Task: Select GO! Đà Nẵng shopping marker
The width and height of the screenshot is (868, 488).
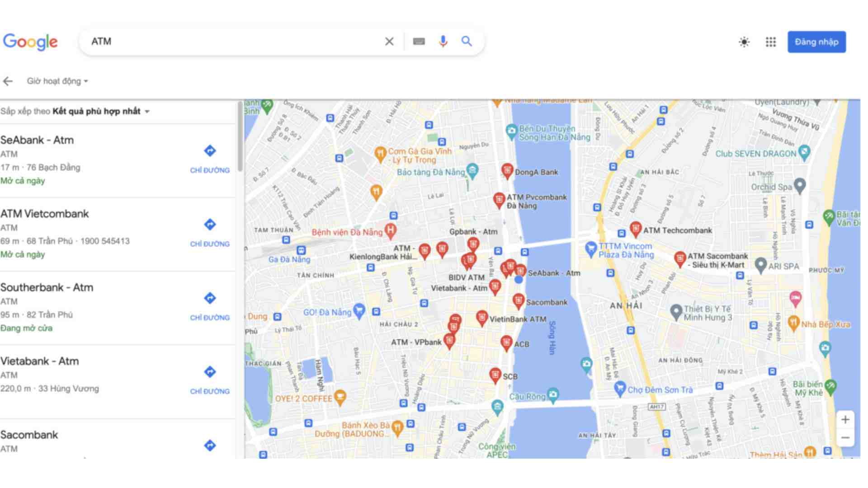Action: 359,311
